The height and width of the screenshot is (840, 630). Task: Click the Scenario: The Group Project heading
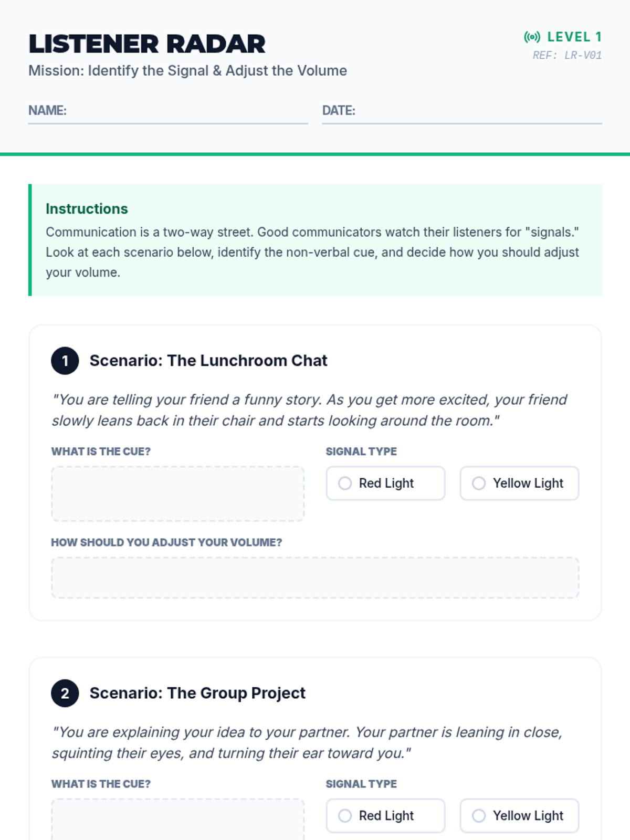tap(197, 693)
